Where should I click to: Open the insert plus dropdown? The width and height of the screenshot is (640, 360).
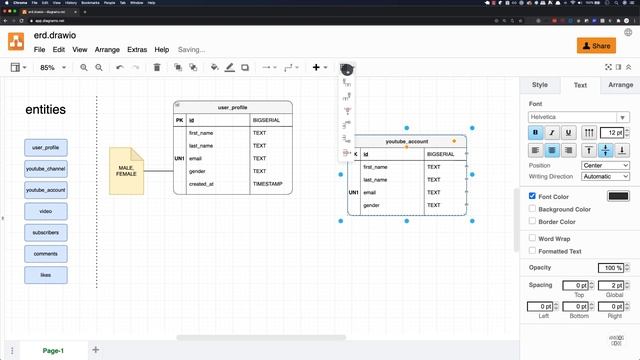point(320,67)
